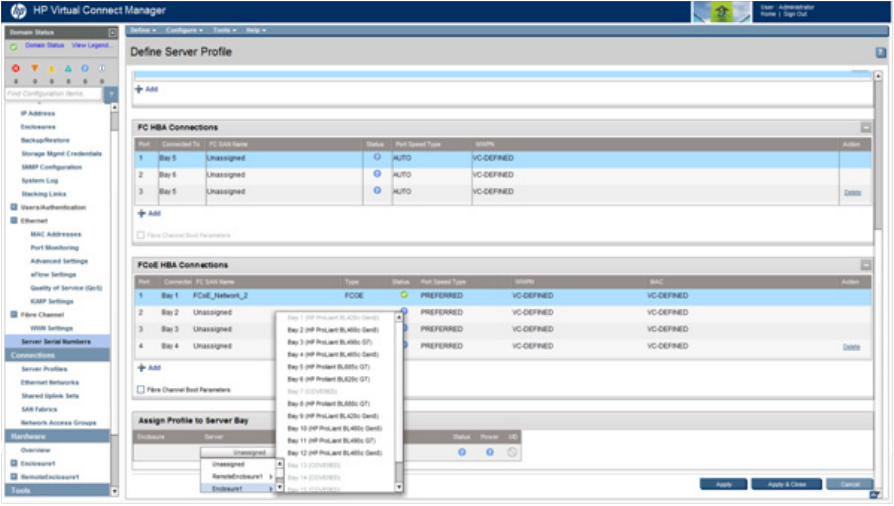Open the Help menu
The height and width of the screenshot is (506, 894).
coord(255,30)
